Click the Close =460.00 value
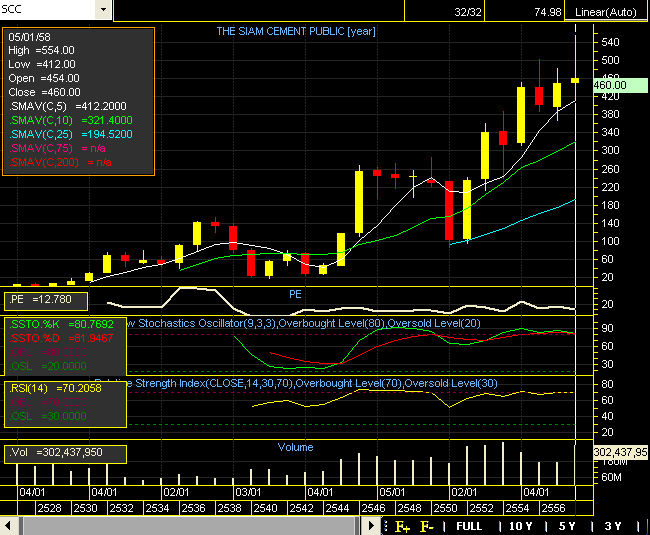Viewport: 650px width, 535px height. click(x=44, y=92)
